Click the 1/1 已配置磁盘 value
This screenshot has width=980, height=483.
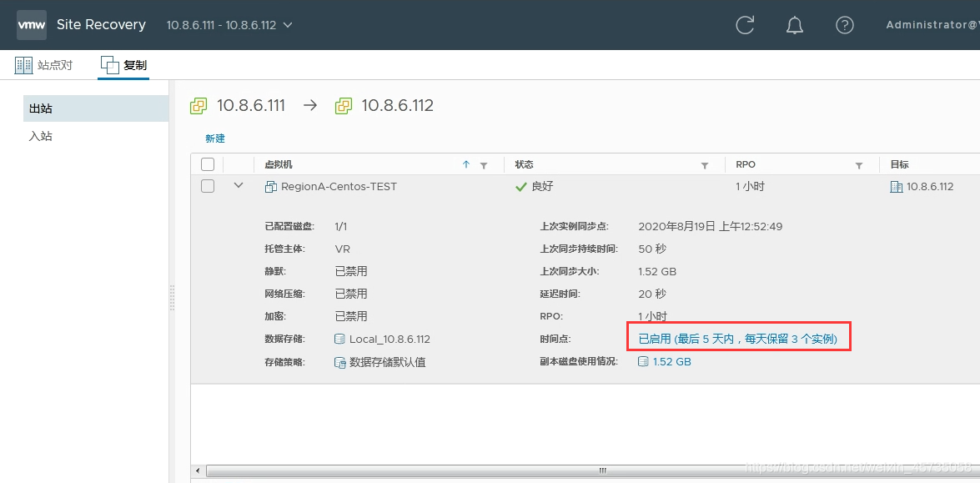(340, 226)
